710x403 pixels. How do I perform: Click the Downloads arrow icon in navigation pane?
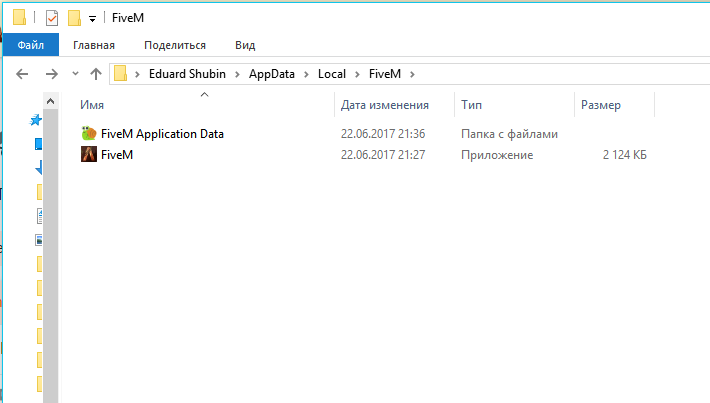coord(38,168)
